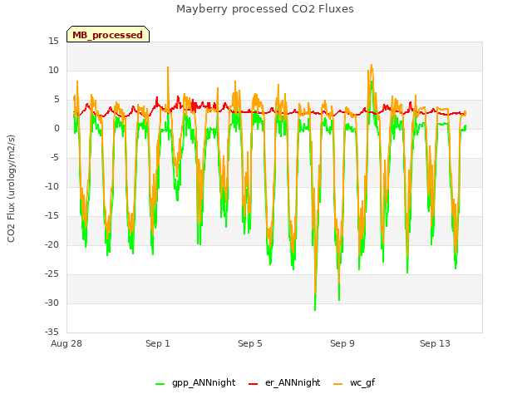Viewport: 532px width, 399px height.
Task: Click the -10 y-axis tick label
Action: [52, 186]
